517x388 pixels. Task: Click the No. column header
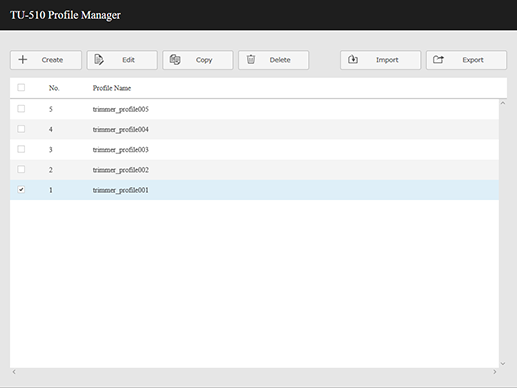(54, 88)
